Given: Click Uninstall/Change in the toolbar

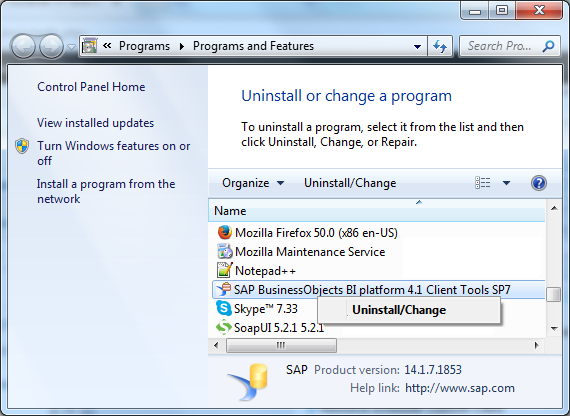Looking at the screenshot, I should pyautogui.click(x=350, y=183).
